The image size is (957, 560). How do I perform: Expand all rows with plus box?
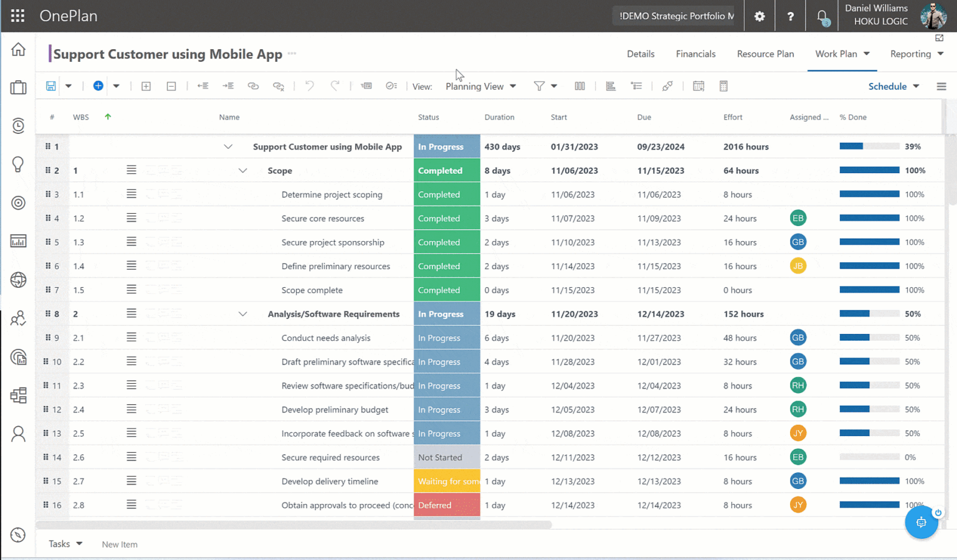pyautogui.click(x=146, y=86)
